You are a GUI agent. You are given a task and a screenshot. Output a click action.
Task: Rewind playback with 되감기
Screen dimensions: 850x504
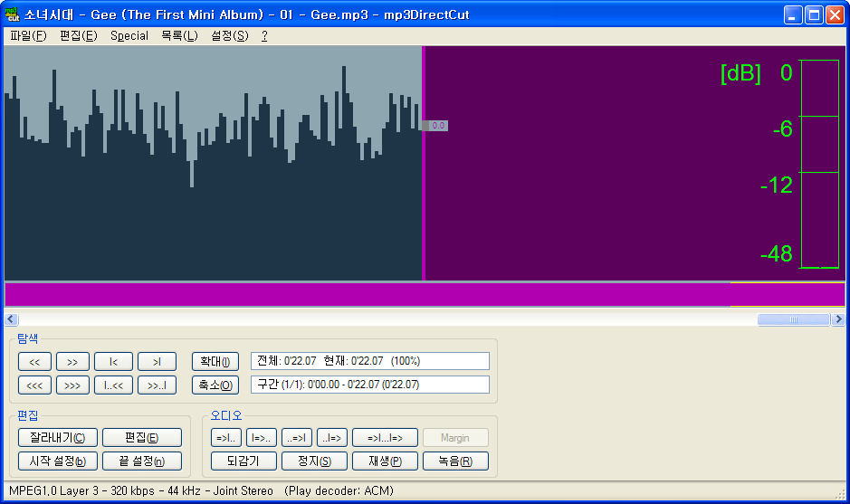point(244,461)
